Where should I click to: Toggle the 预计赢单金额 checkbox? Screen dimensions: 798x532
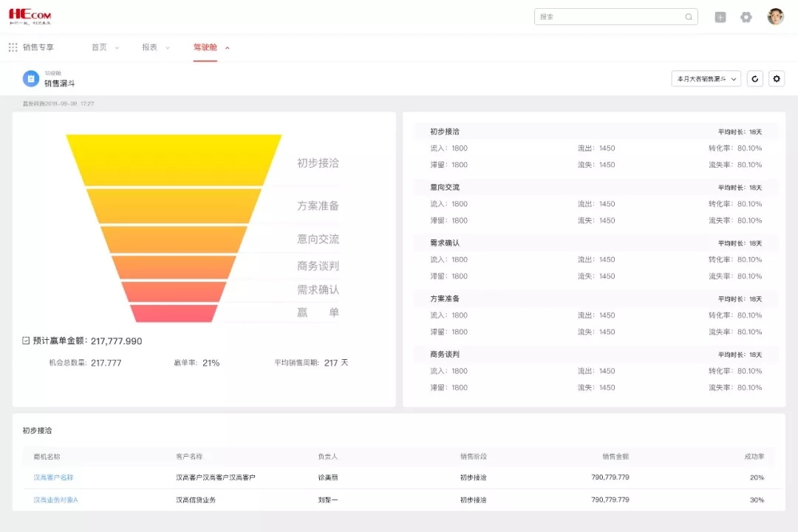tap(26, 341)
